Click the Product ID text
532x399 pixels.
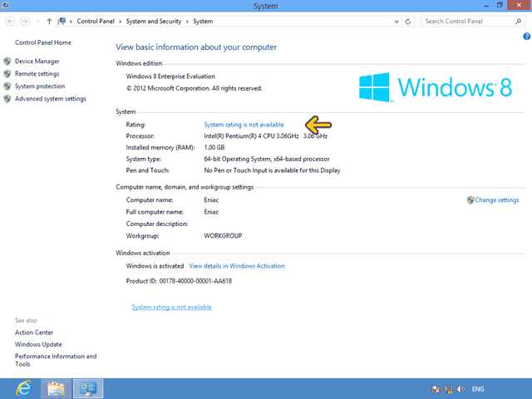coord(179,281)
